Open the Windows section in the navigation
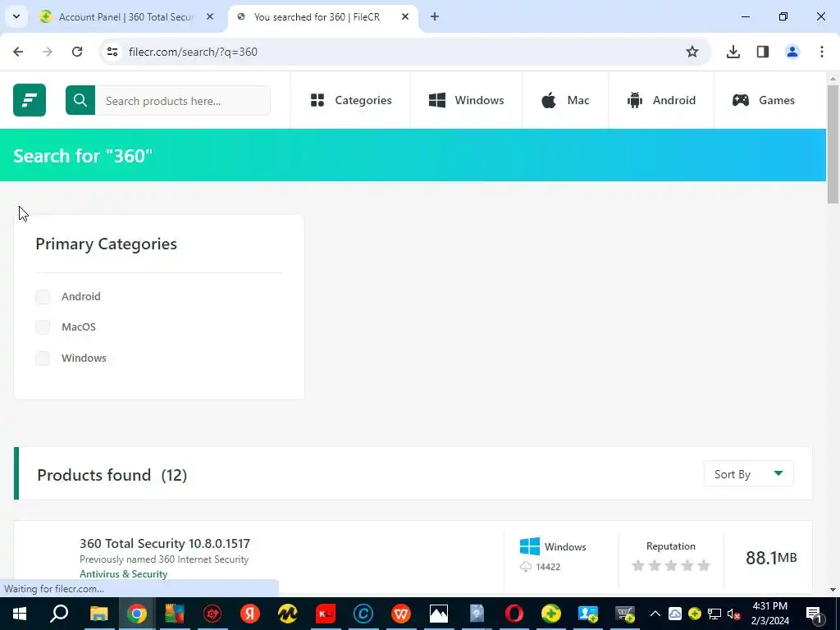The image size is (840, 630). (466, 100)
